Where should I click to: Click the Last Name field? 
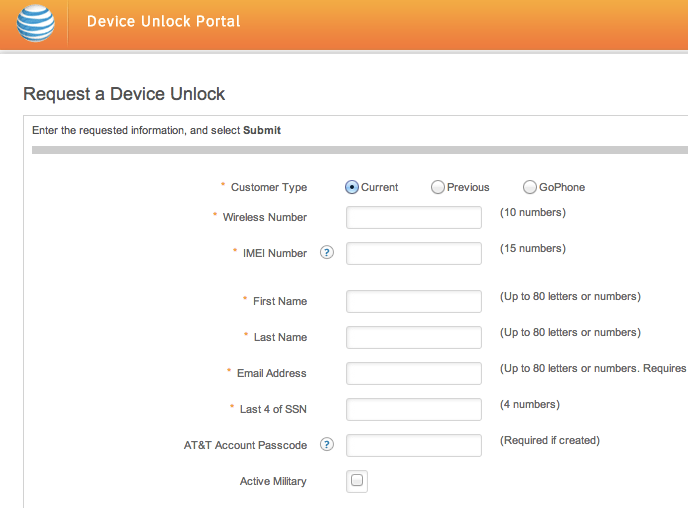(x=414, y=337)
